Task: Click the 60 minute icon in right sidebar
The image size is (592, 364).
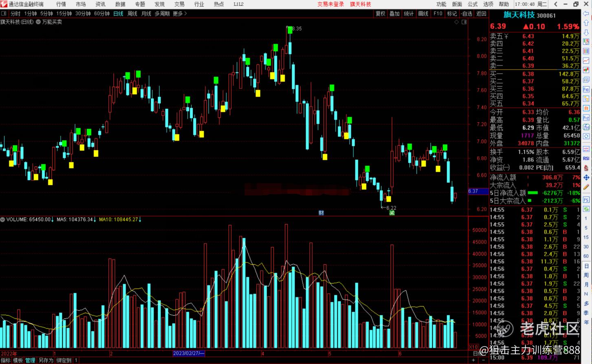Action: [x=586, y=256]
